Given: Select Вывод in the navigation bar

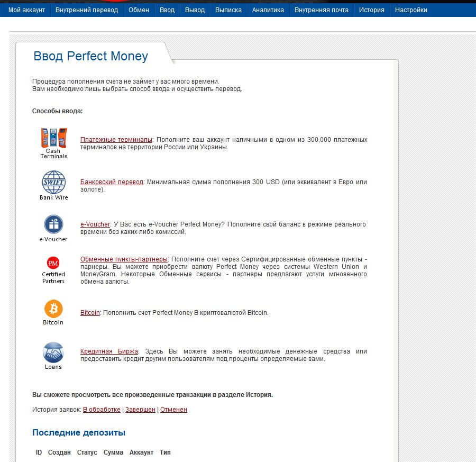Looking at the screenshot, I should point(195,10).
